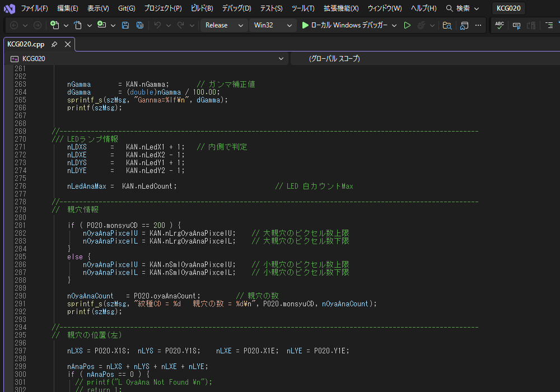Viewport: 560px width, 392px height.
Task: Click the ABC spell checker icon
Action: [500, 25]
